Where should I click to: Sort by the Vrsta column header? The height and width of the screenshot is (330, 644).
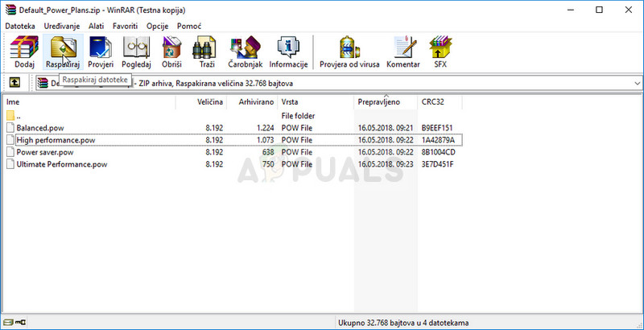click(x=316, y=102)
